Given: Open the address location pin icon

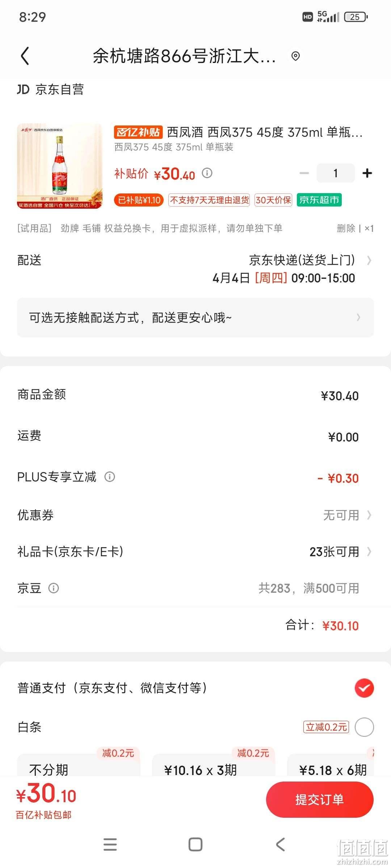Looking at the screenshot, I should [295, 56].
